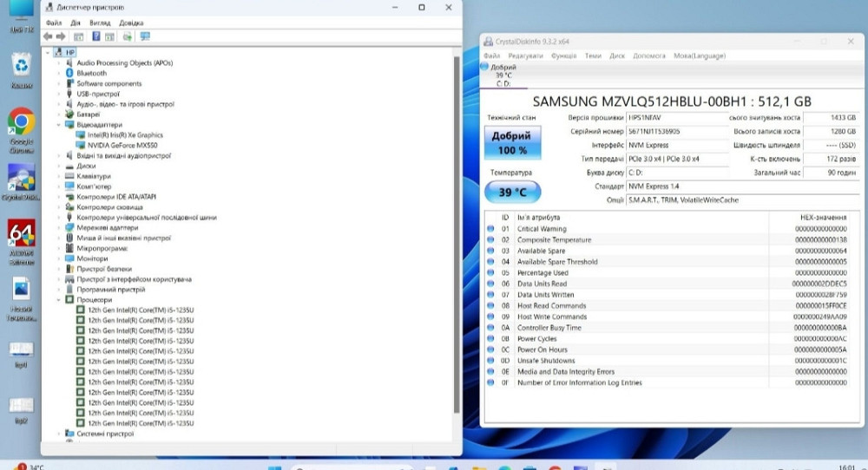Click the Back arrow in Device Manager toolbar
868x470 pixels.
tap(48, 36)
